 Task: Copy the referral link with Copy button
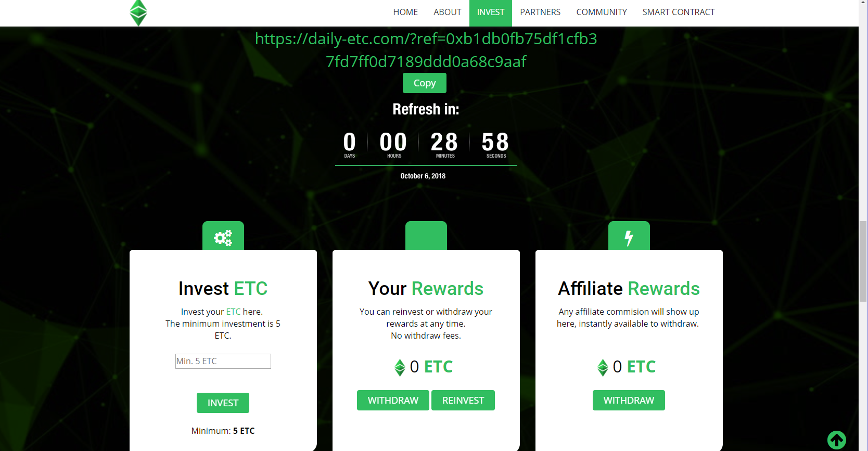425,83
